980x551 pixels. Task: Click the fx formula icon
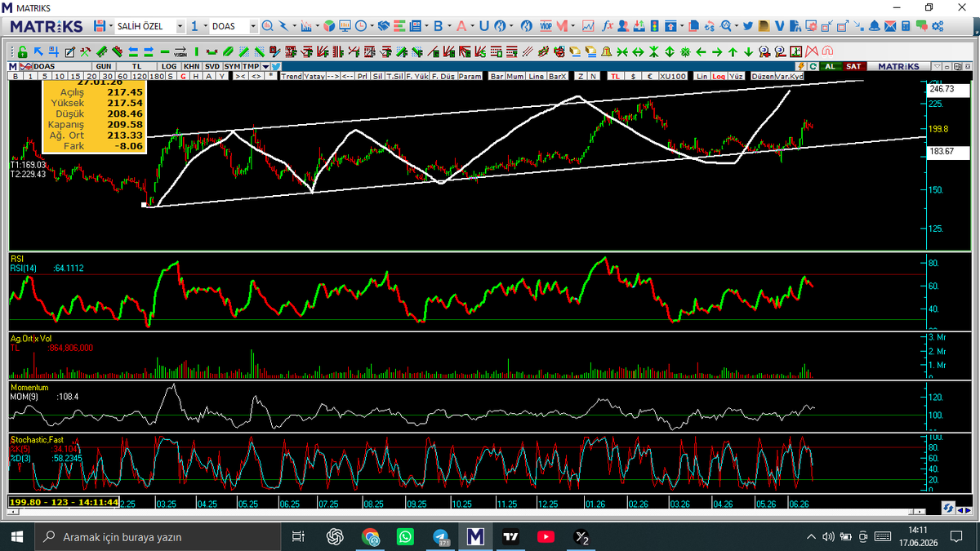pyautogui.click(x=608, y=26)
